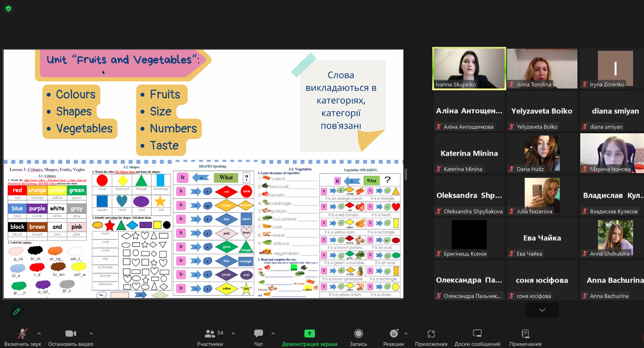Start recording with Запись button

pos(358,337)
